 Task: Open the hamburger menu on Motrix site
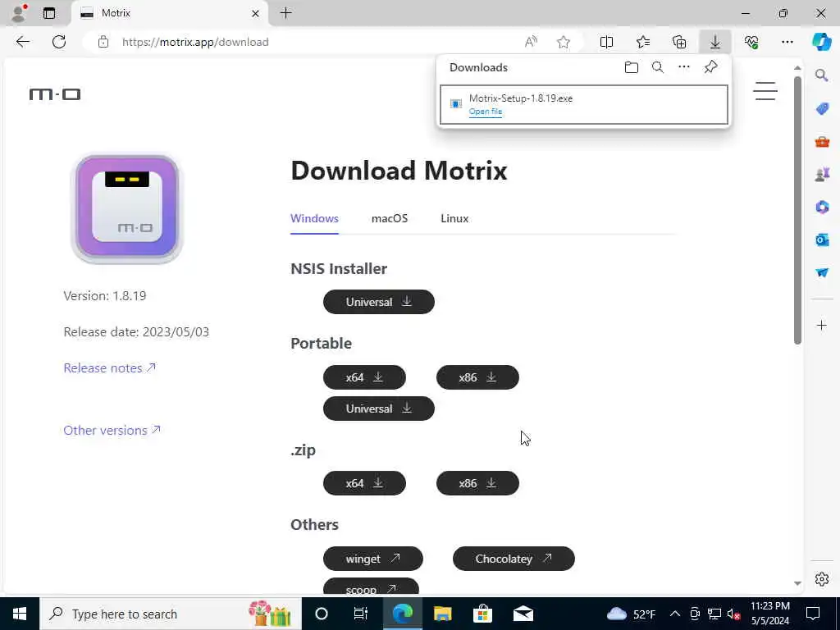(x=765, y=91)
